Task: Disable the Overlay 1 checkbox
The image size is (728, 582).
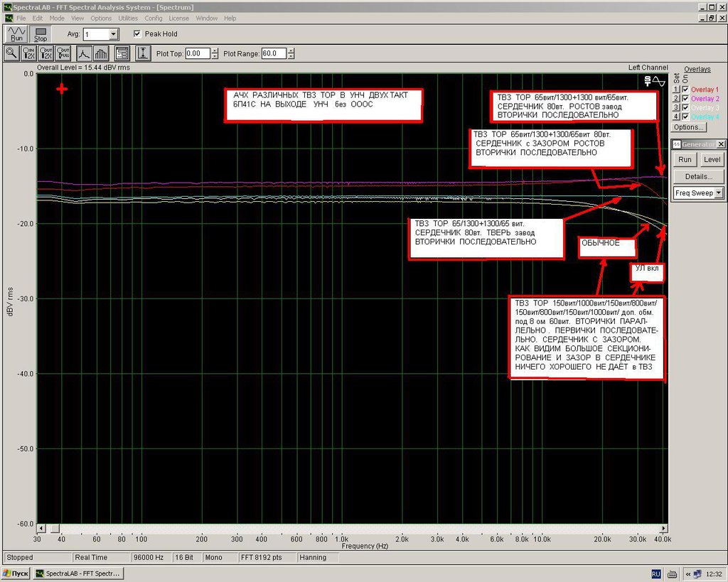Action: pos(685,90)
